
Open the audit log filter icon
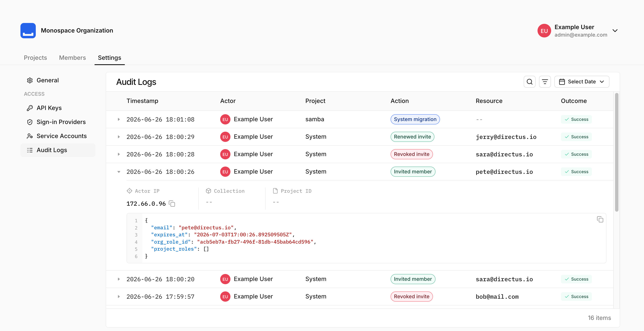click(545, 82)
